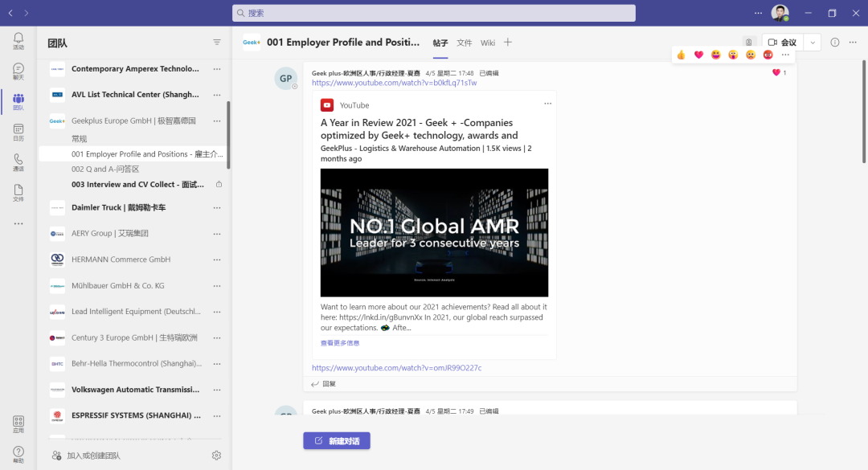
Task: Open YouTube link ending omJR99O227c
Action: click(x=396, y=368)
